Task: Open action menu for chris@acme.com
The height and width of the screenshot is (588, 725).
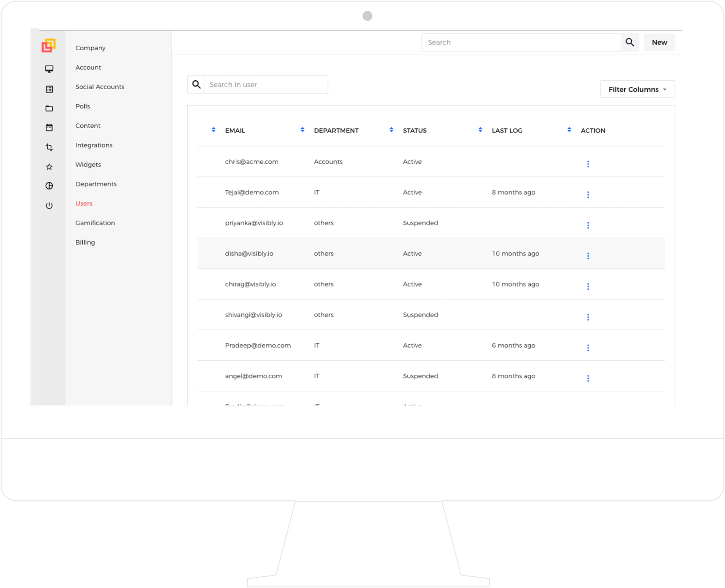Action: [588, 164]
